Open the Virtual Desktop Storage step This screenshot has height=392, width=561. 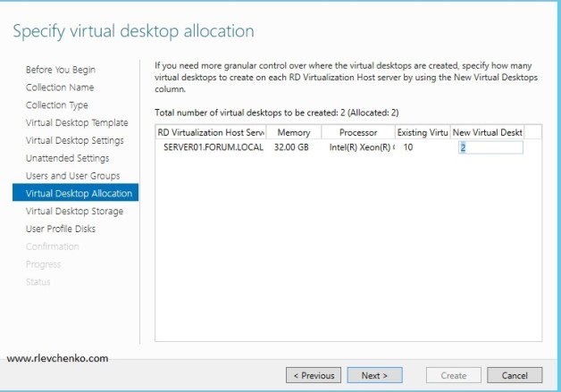pyautogui.click(x=74, y=212)
